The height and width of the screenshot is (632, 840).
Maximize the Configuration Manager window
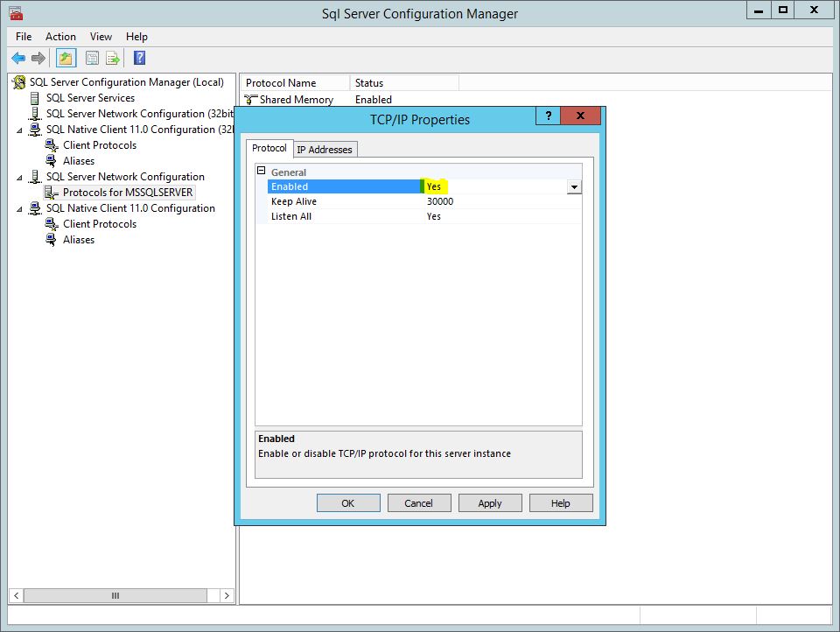click(782, 11)
